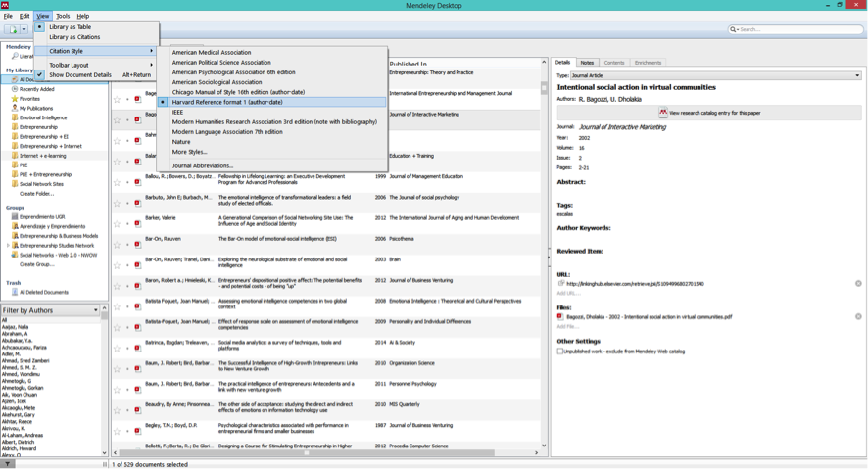Switch to the Notes tab
This screenshot has height=469, width=868.
coord(587,63)
